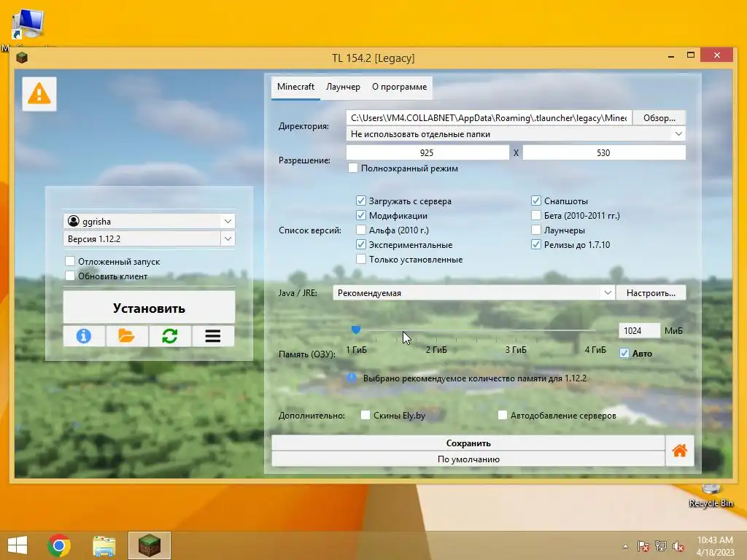Open the info icon button below Установить

pyautogui.click(x=84, y=335)
